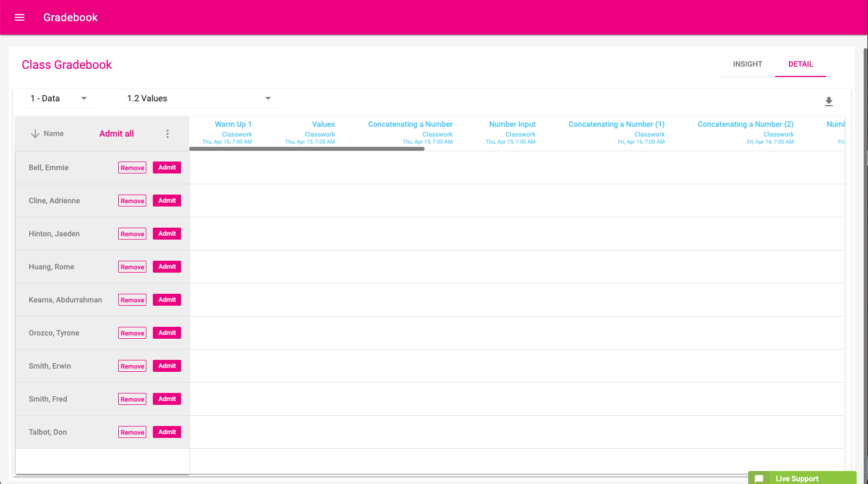Select the student name Orozco, Tyrone

click(54, 333)
